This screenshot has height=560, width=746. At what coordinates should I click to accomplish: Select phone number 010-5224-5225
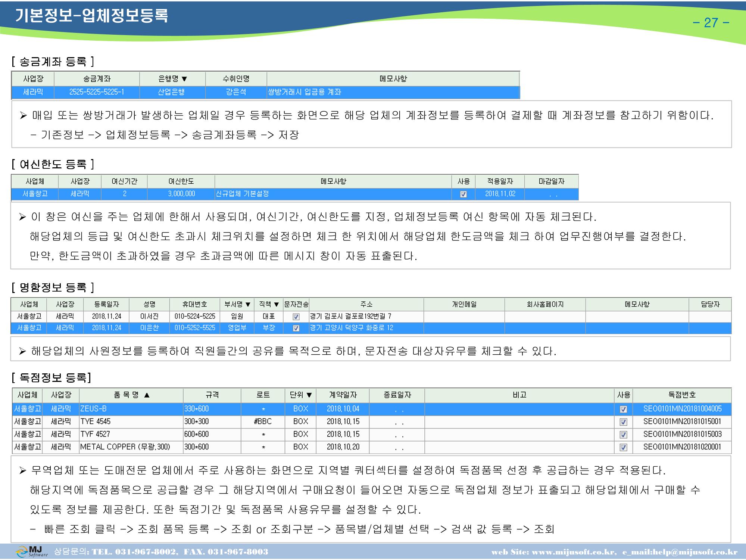point(195,317)
